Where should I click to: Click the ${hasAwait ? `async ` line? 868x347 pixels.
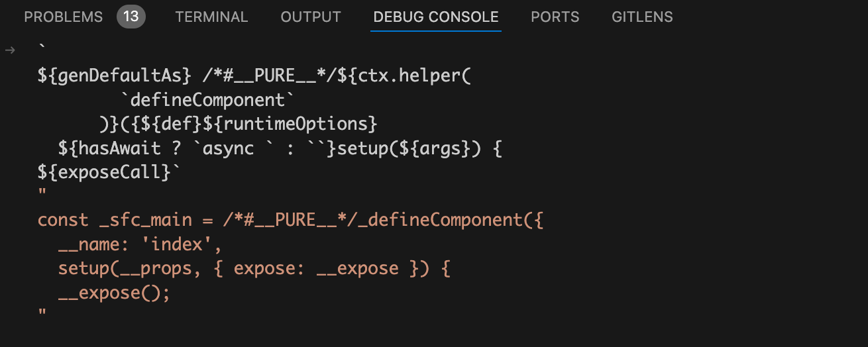pyautogui.click(x=280, y=148)
